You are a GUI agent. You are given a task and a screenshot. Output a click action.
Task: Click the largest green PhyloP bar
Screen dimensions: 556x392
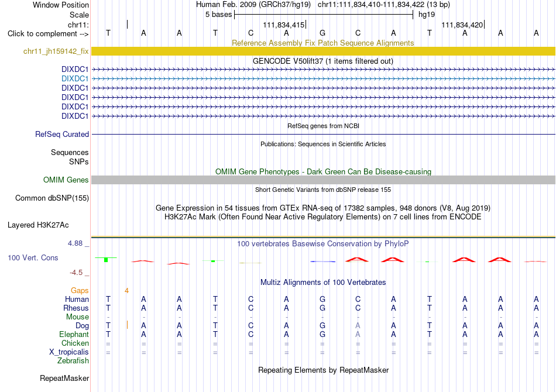(106, 260)
